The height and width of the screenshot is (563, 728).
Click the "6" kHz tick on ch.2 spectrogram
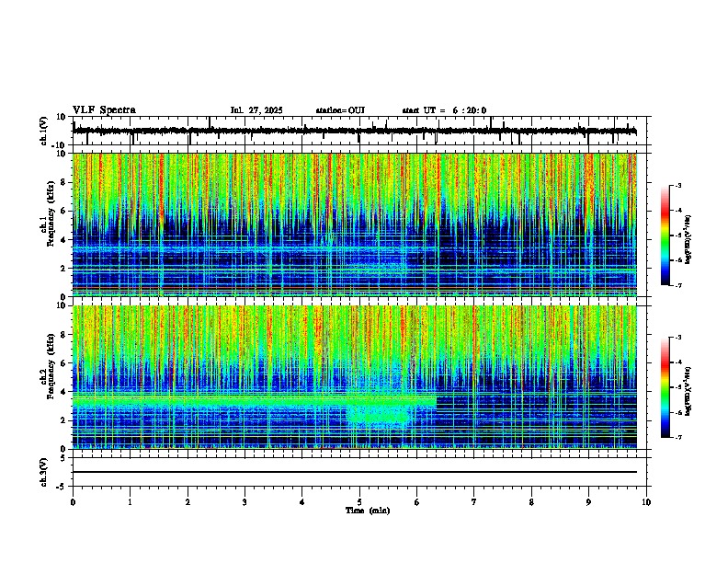[x=64, y=363]
